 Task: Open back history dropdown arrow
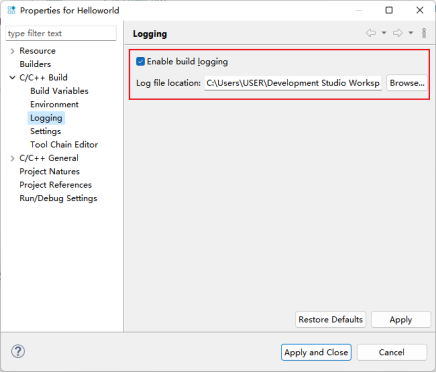[384, 33]
